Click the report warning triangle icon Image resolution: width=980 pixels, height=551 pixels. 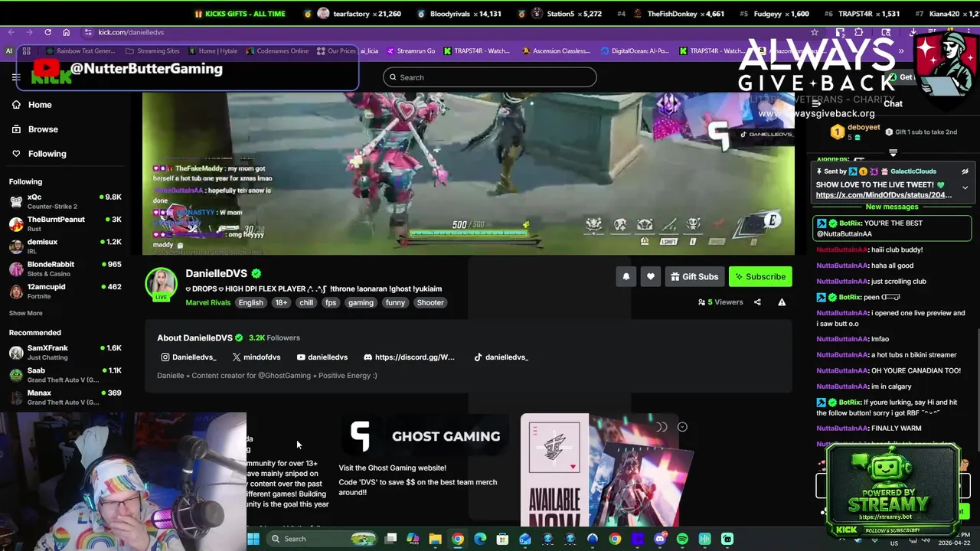point(782,302)
